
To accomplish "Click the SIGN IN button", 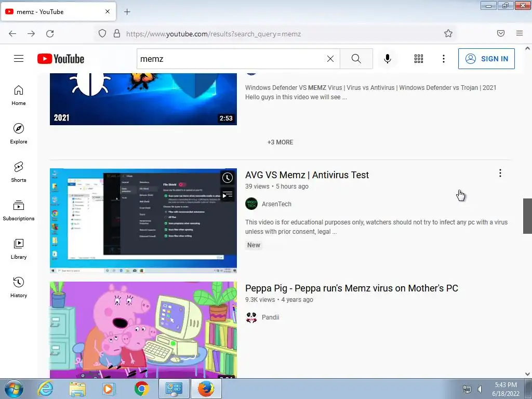I will click(x=486, y=59).
